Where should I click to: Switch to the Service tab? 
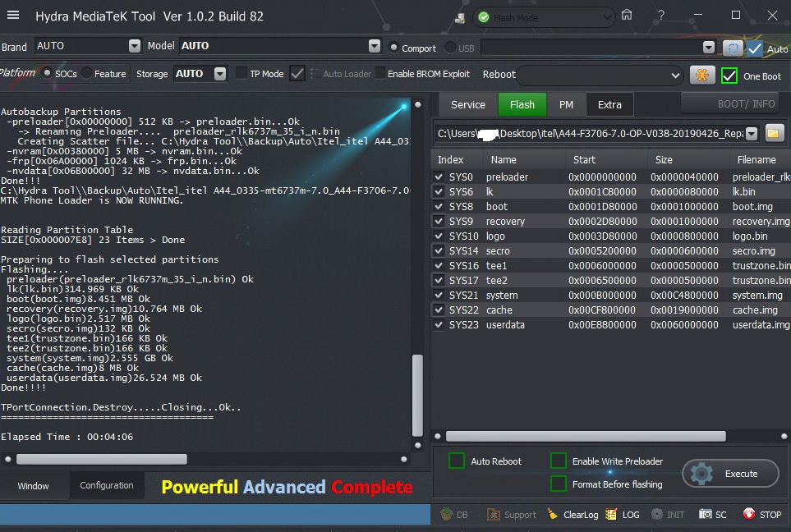[467, 104]
